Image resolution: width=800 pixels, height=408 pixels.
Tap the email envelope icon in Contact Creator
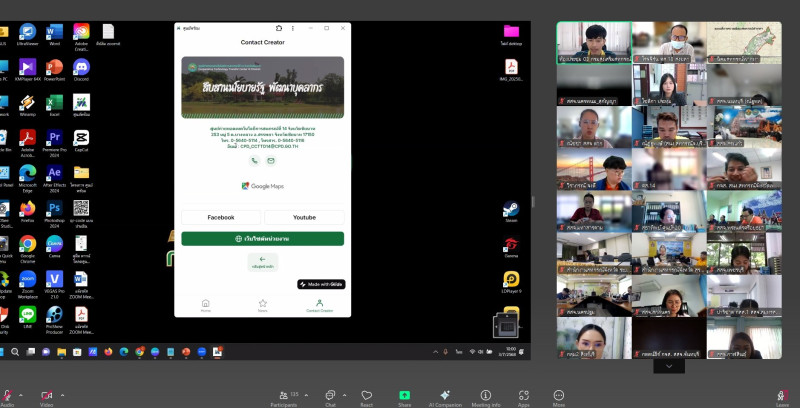point(271,161)
